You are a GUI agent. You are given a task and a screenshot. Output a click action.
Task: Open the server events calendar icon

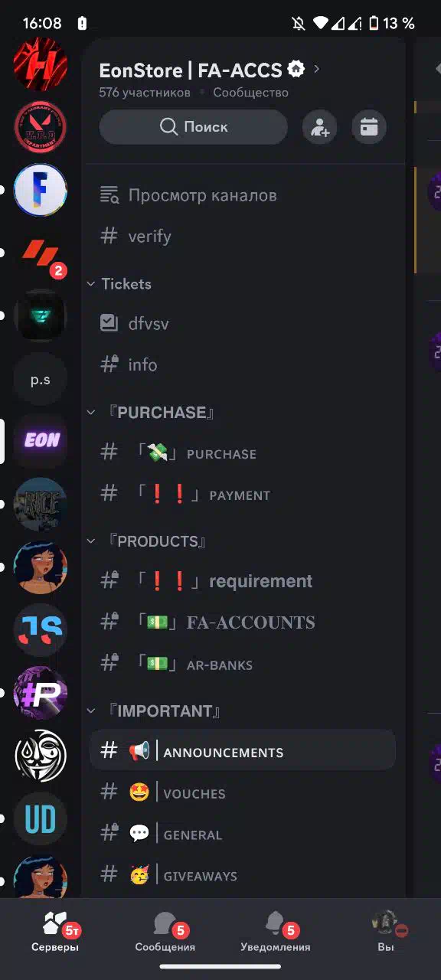[x=369, y=127]
